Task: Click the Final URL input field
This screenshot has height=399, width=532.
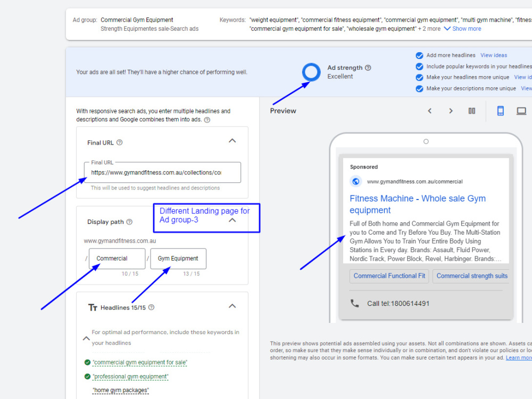Action: coord(162,172)
